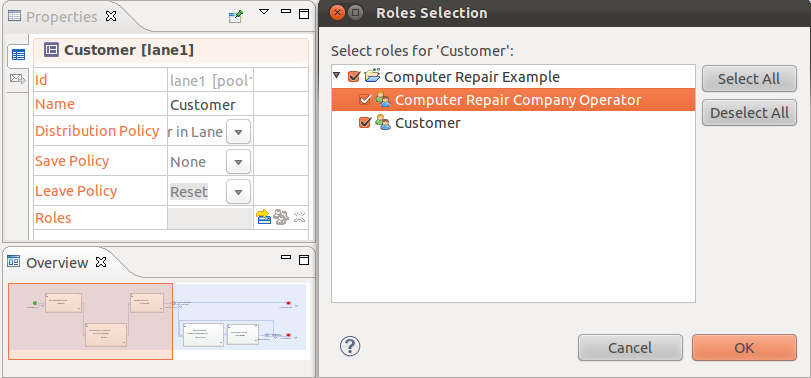811x378 pixels.
Task: Select the envelope side tab in Properties
Action: pos(18,79)
